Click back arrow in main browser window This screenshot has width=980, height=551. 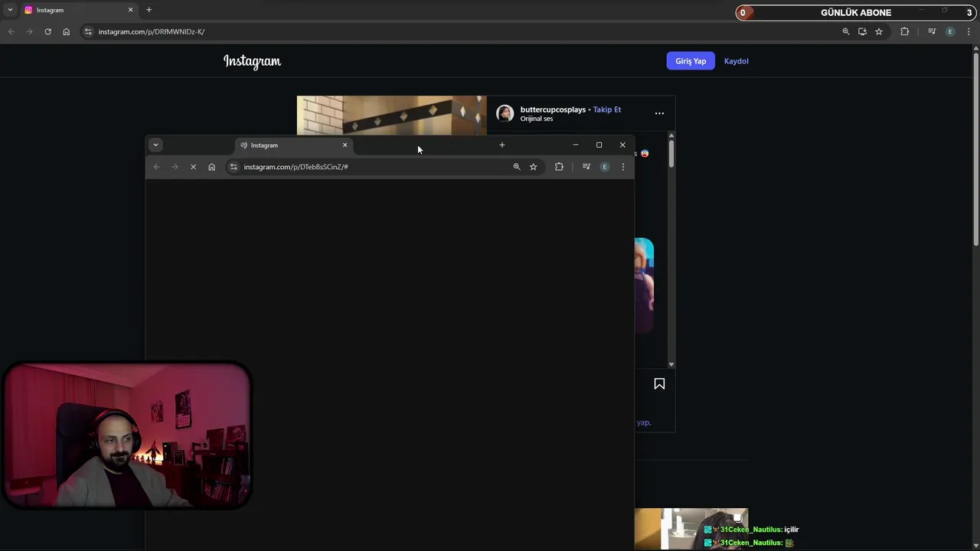click(x=11, y=31)
